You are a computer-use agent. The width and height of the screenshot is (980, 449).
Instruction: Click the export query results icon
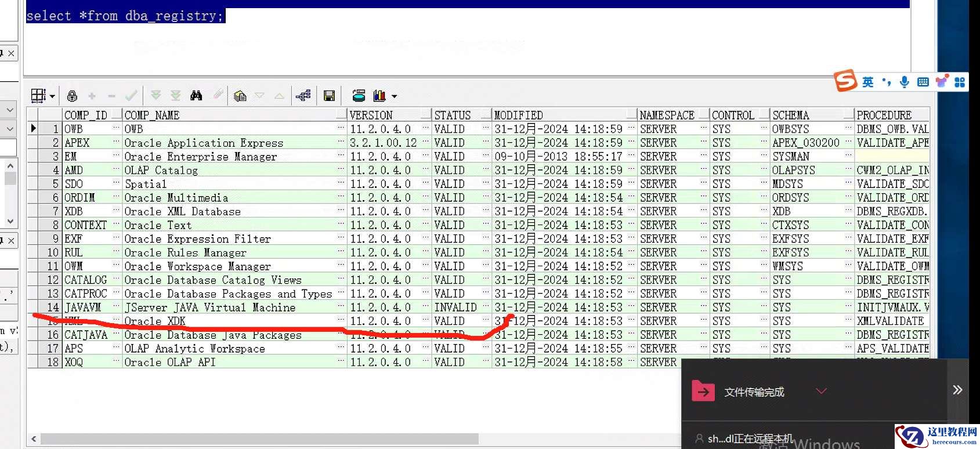(359, 96)
